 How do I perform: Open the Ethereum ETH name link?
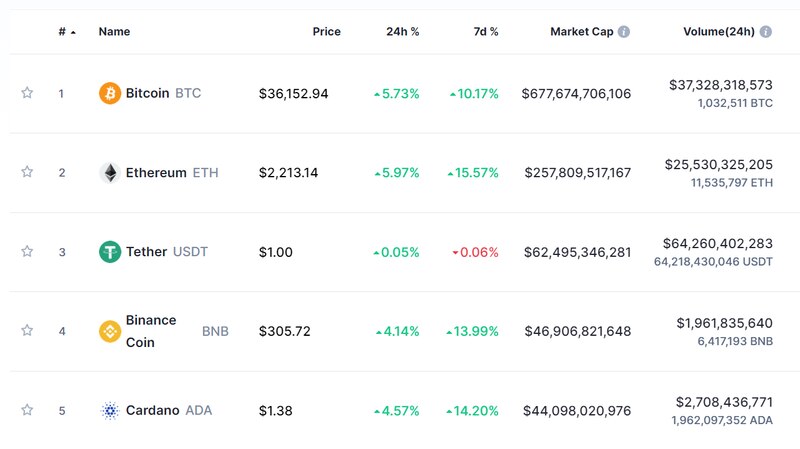[x=172, y=172]
